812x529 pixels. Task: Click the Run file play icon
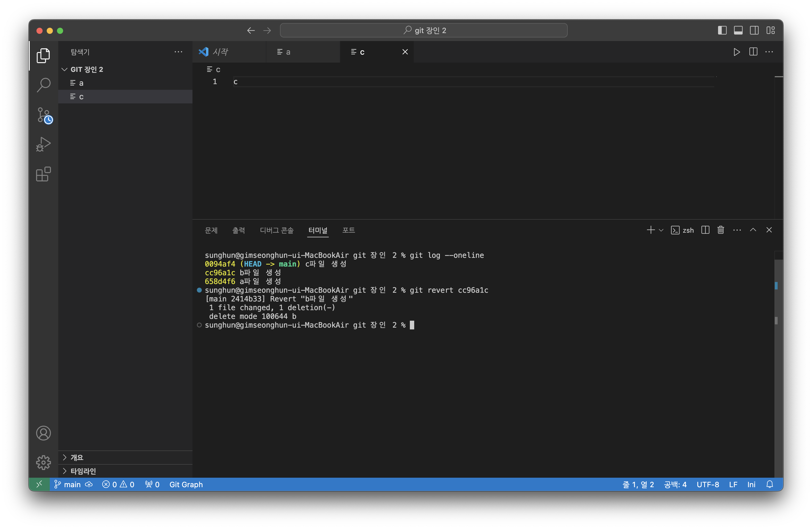click(x=737, y=52)
